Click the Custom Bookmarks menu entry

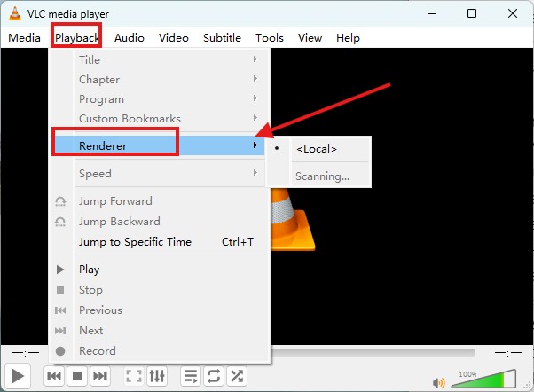point(159,119)
